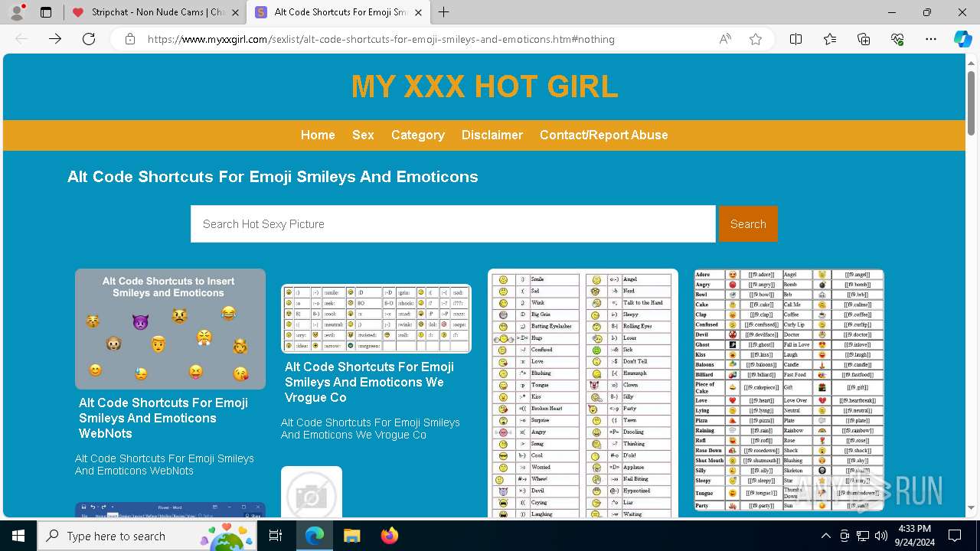
Task: Open the notifications center
Action: click(955, 536)
